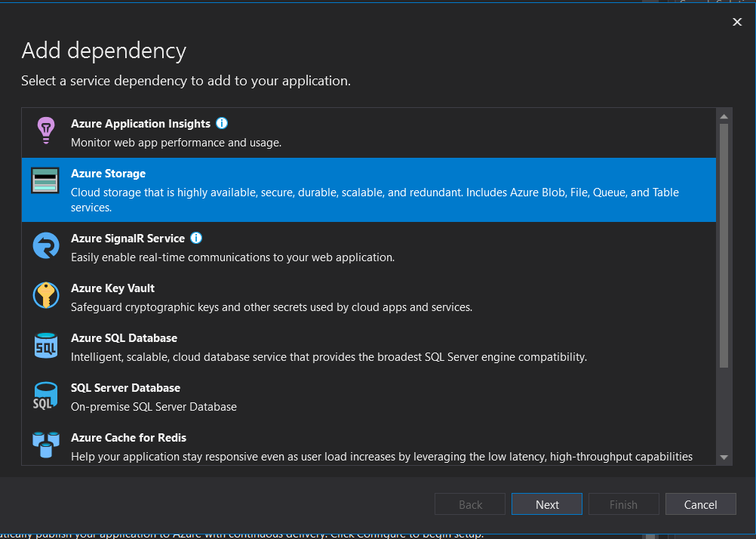This screenshot has height=539, width=756.
Task: Open info tooltip beside Azure SignalR Service
Action: click(x=196, y=238)
